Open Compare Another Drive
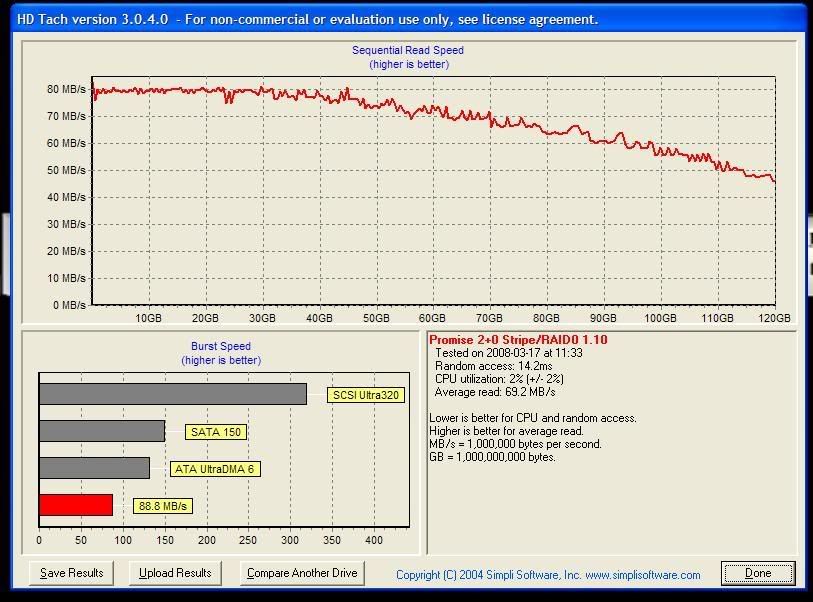 pyautogui.click(x=302, y=573)
